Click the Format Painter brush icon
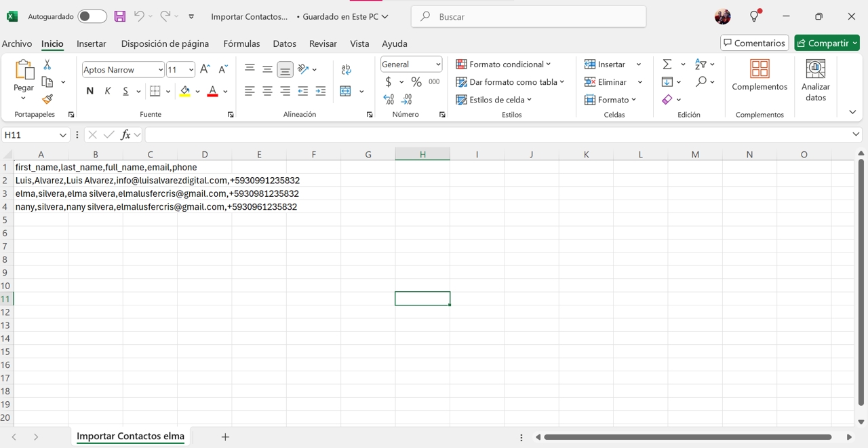Image resolution: width=868 pixels, height=448 pixels. pyautogui.click(x=47, y=100)
